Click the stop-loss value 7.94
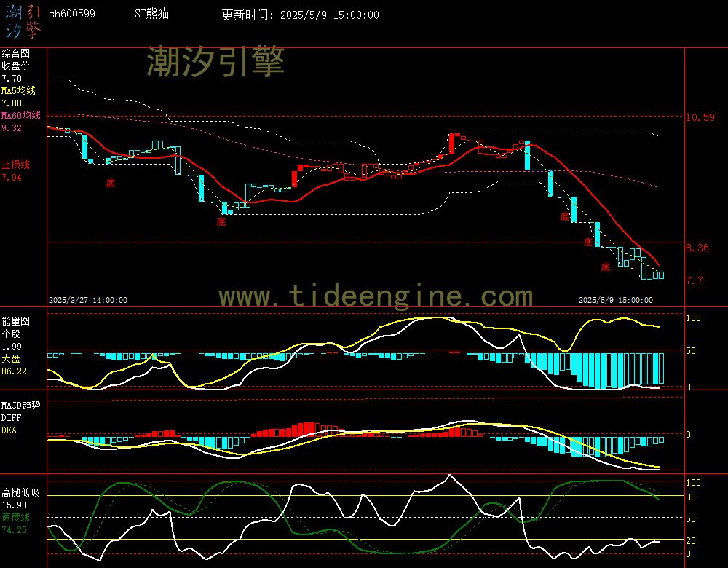This screenshot has width=728, height=568. tap(12, 178)
